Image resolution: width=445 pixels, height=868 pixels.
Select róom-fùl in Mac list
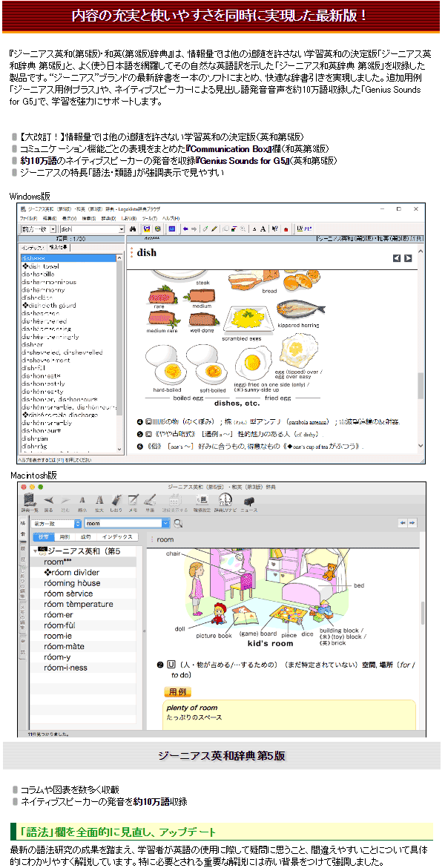point(58,625)
